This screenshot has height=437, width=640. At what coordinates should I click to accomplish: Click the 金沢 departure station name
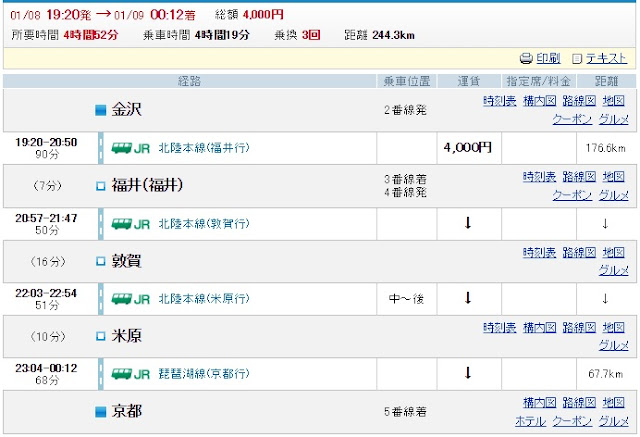click(x=127, y=110)
